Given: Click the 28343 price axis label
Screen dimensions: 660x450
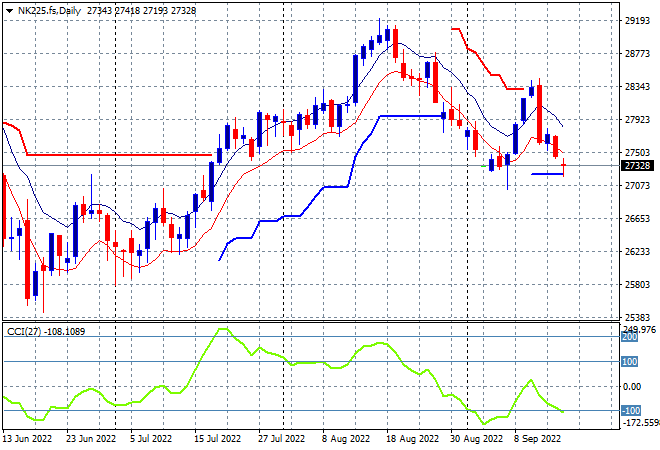Looking at the screenshot, I should click(x=637, y=87).
